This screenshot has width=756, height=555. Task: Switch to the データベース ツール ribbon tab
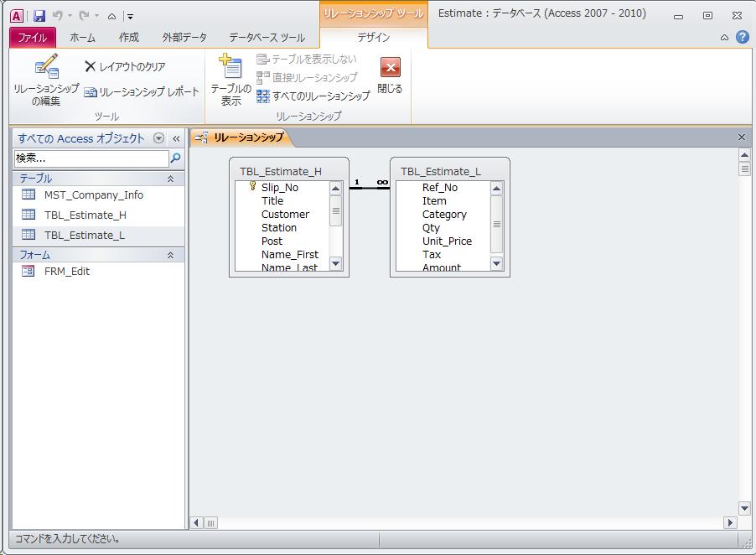267,38
